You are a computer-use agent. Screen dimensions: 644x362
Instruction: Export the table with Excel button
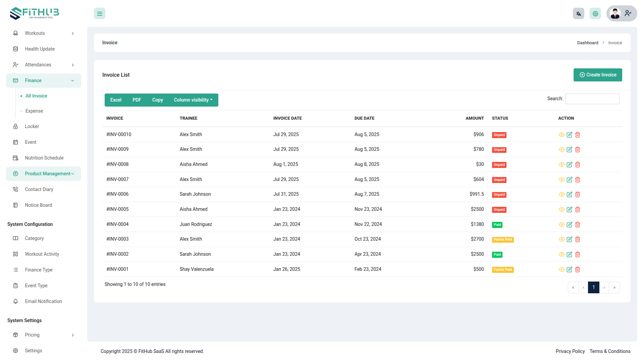pyautogui.click(x=116, y=100)
